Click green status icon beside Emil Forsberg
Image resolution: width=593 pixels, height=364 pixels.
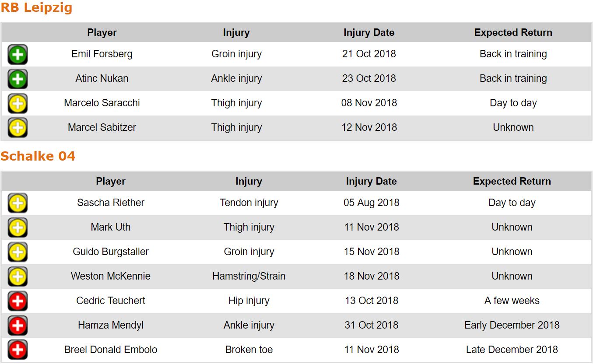pos(18,55)
